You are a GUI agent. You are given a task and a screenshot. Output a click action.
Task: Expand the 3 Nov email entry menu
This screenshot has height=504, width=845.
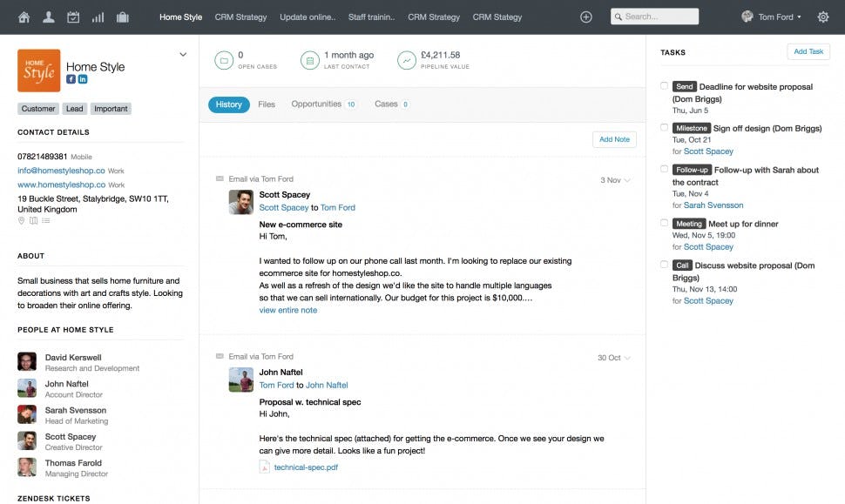point(627,180)
